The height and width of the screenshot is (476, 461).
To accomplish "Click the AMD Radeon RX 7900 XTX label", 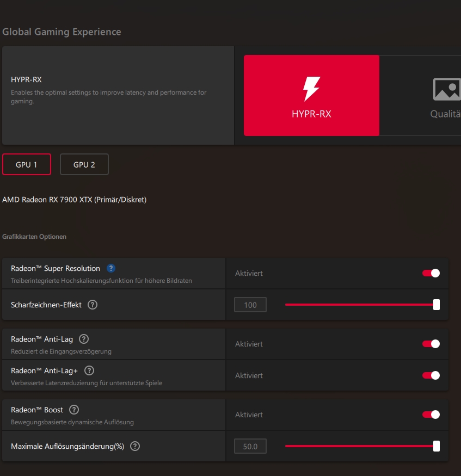I will (75, 200).
